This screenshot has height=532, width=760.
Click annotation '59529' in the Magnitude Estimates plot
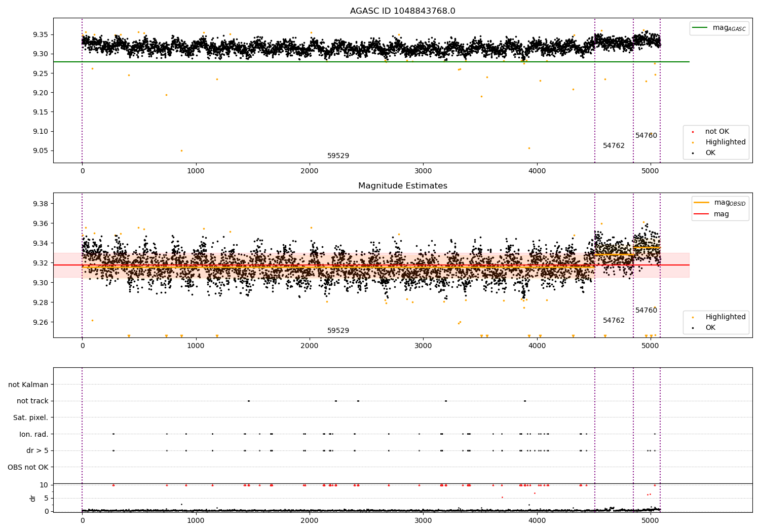click(338, 331)
